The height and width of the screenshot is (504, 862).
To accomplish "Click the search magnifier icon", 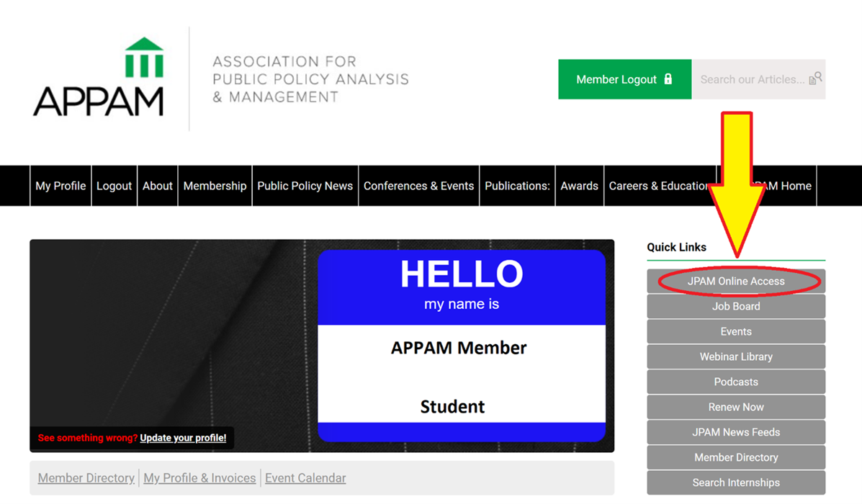I will click(x=816, y=78).
